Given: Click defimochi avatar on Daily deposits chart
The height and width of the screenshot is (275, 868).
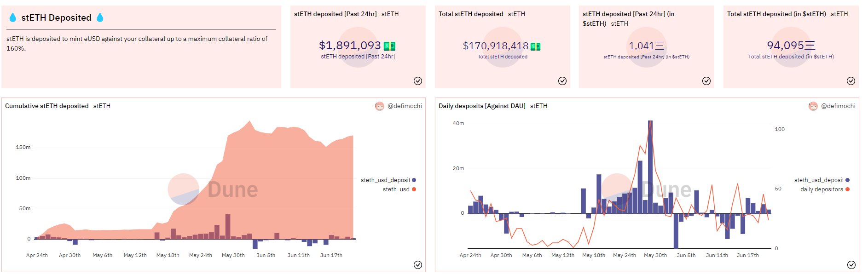Looking at the screenshot, I should [813, 106].
